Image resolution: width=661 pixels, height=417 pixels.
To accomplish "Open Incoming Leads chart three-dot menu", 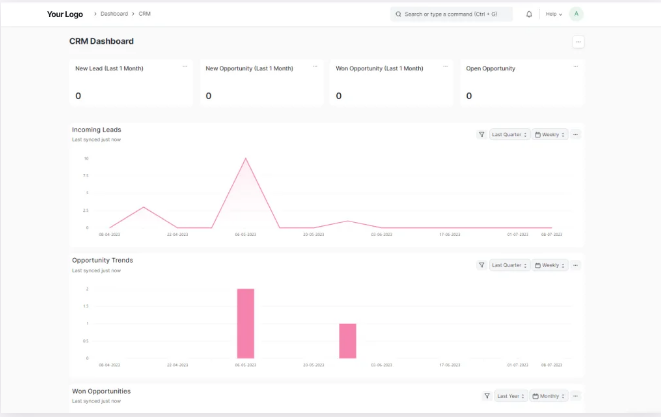I will click(x=576, y=134).
